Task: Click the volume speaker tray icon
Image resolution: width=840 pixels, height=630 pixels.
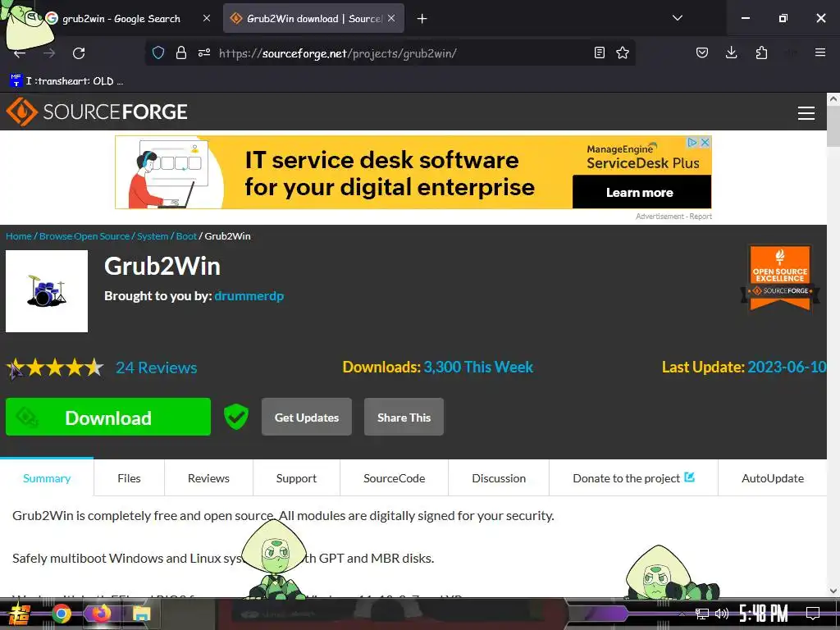Action: (x=722, y=614)
